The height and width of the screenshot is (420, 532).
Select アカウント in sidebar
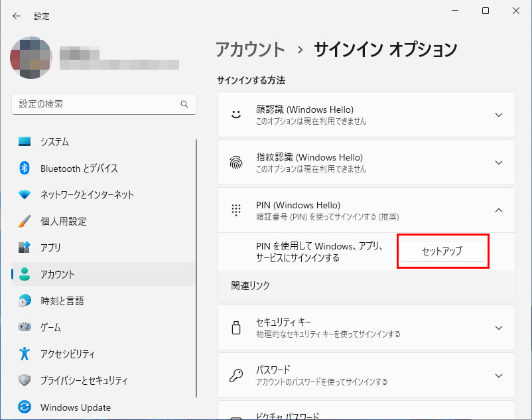tap(103, 274)
